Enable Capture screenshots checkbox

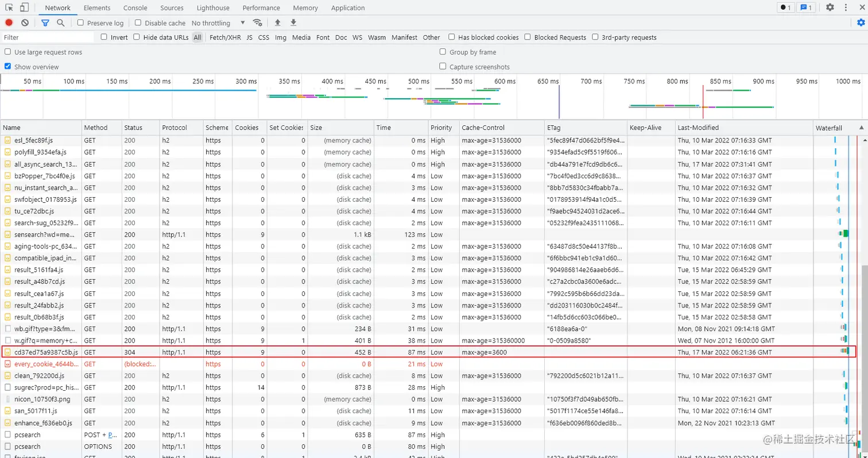pyautogui.click(x=443, y=67)
